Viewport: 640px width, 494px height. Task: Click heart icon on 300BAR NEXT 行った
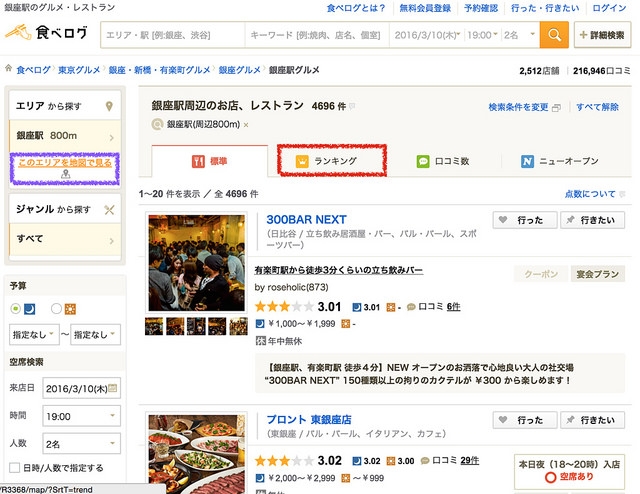(x=503, y=220)
